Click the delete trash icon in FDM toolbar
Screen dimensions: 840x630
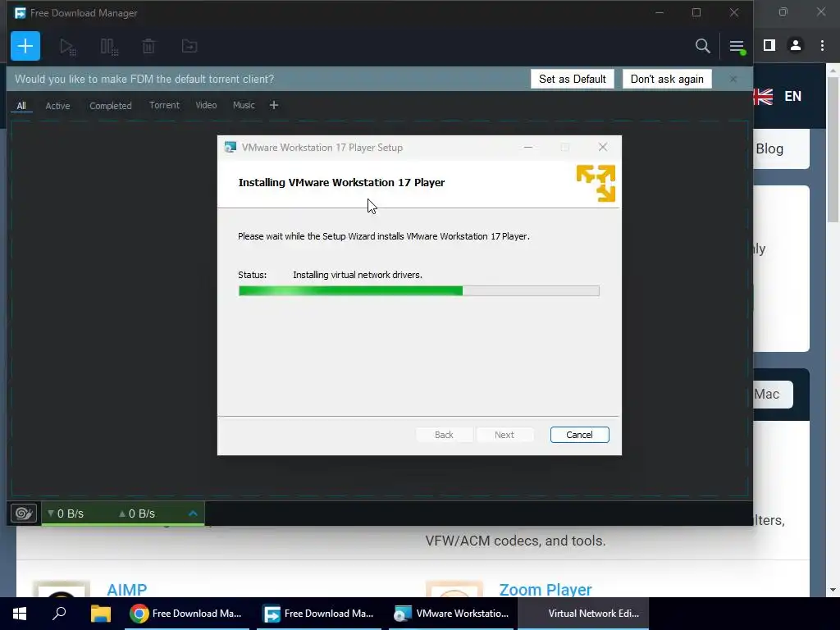[x=148, y=47]
